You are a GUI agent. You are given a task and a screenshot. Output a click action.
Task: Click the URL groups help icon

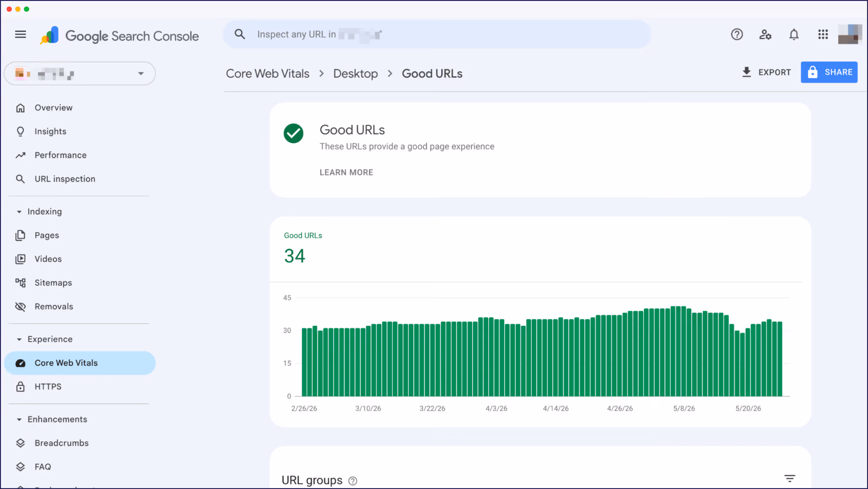[353, 481]
